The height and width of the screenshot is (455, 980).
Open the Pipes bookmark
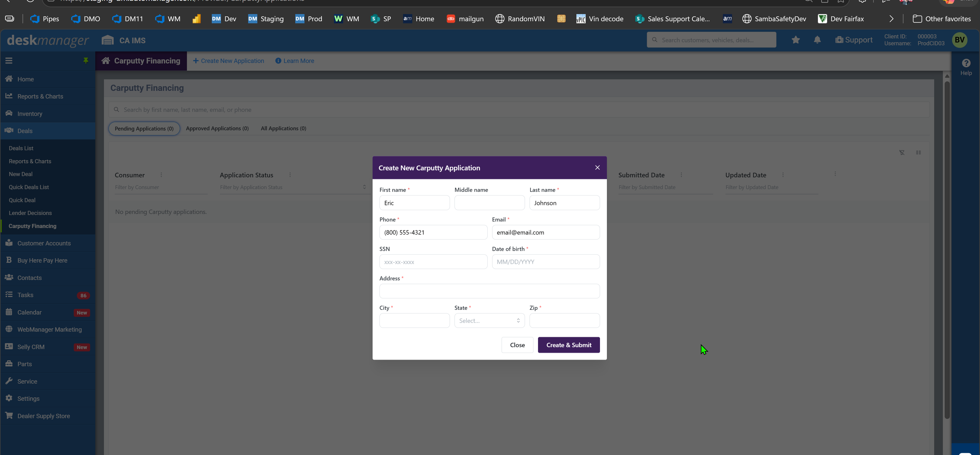pos(45,19)
